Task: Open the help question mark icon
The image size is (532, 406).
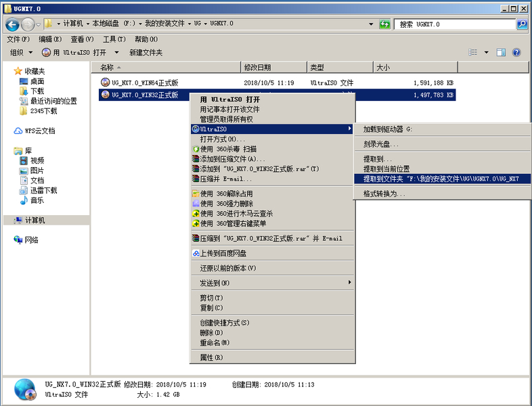Action: tap(516, 52)
